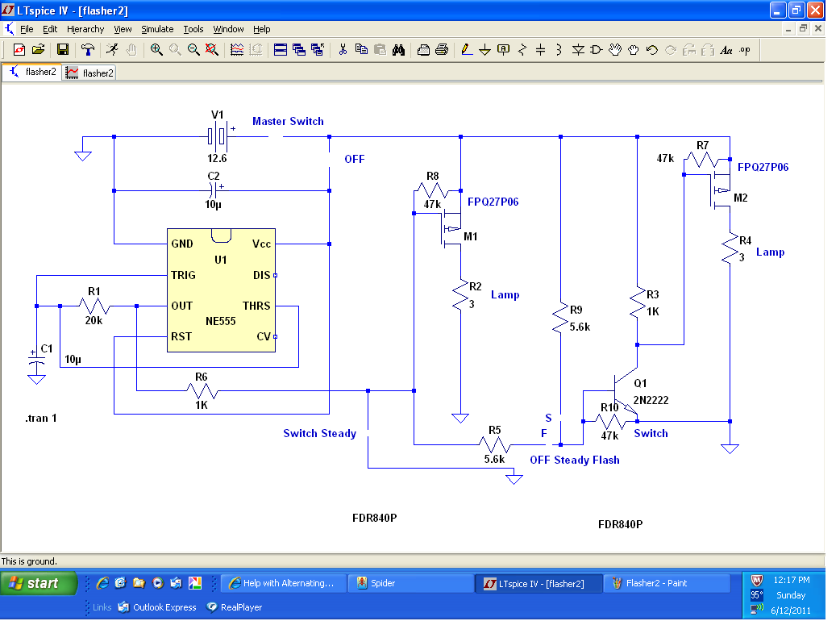Image resolution: width=840 pixels, height=621 pixels.
Task: Select the Label Net tool
Action: click(x=504, y=50)
